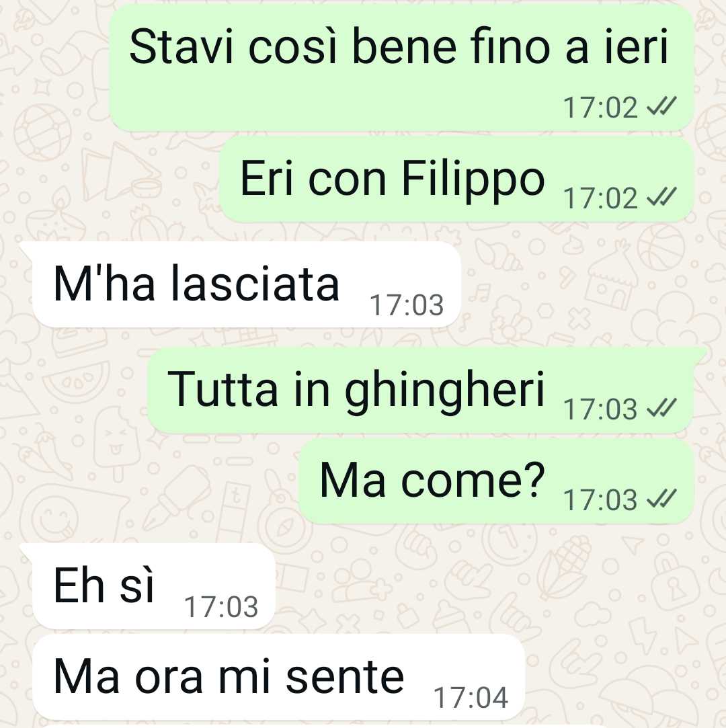Viewport: 726px width, 728px height.
Task: Tap the 17:03 time on 'Tutta in ghingheri'
Action: pyautogui.click(x=601, y=409)
